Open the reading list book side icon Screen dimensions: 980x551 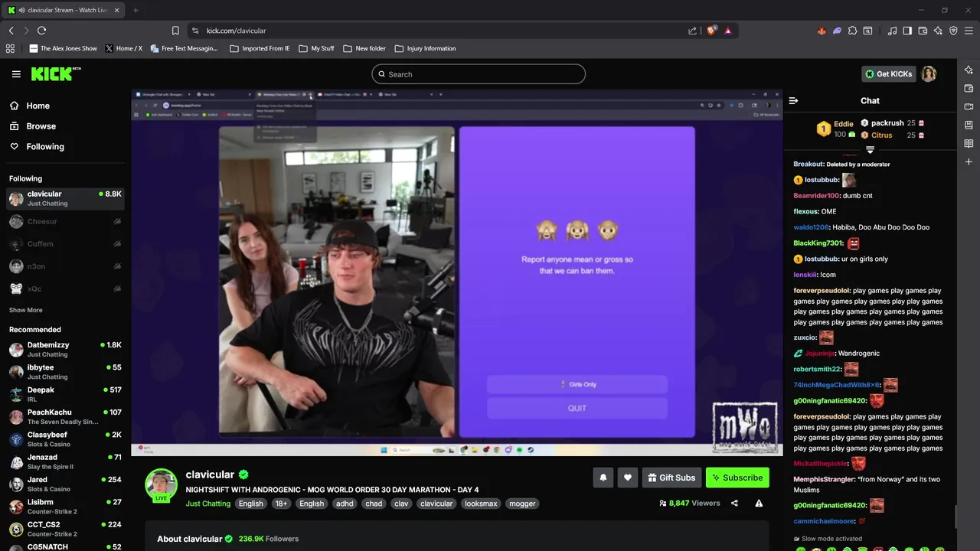969,143
